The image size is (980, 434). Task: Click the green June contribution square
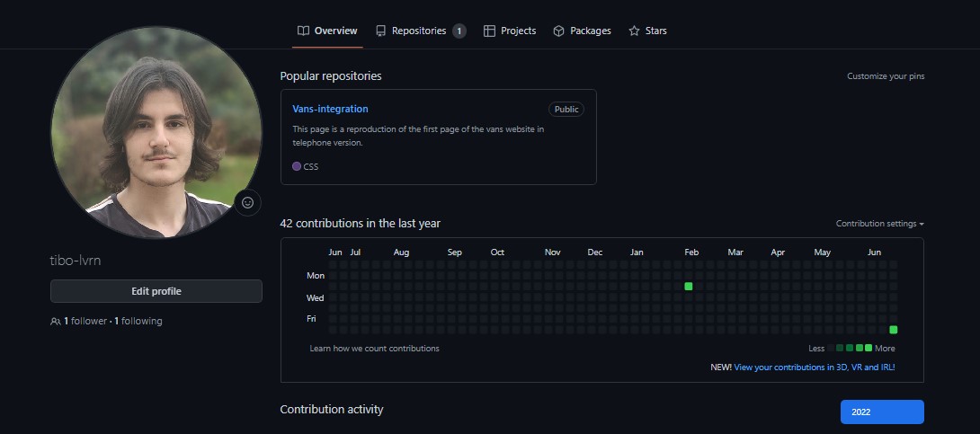(894, 330)
